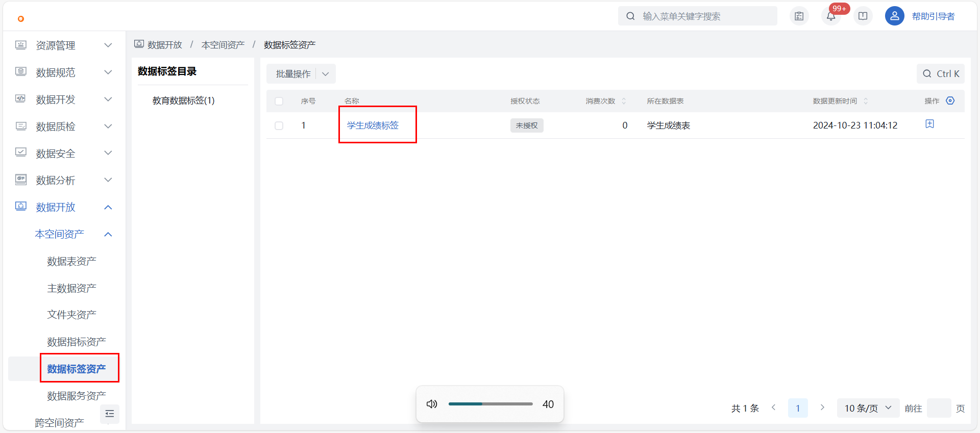980x433 pixels.
Task: Expand 数据开发 menu chevron
Action: coord(108,99)
